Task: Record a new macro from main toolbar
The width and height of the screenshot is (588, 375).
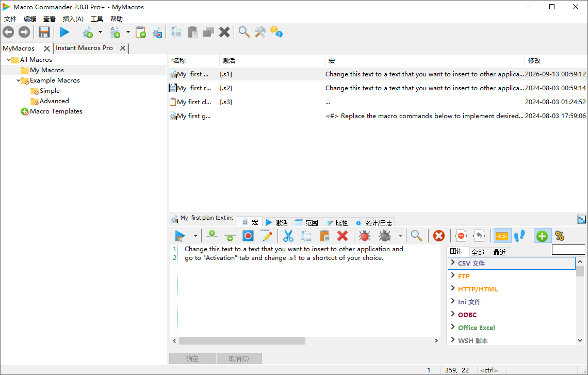Action: [157, 32]
